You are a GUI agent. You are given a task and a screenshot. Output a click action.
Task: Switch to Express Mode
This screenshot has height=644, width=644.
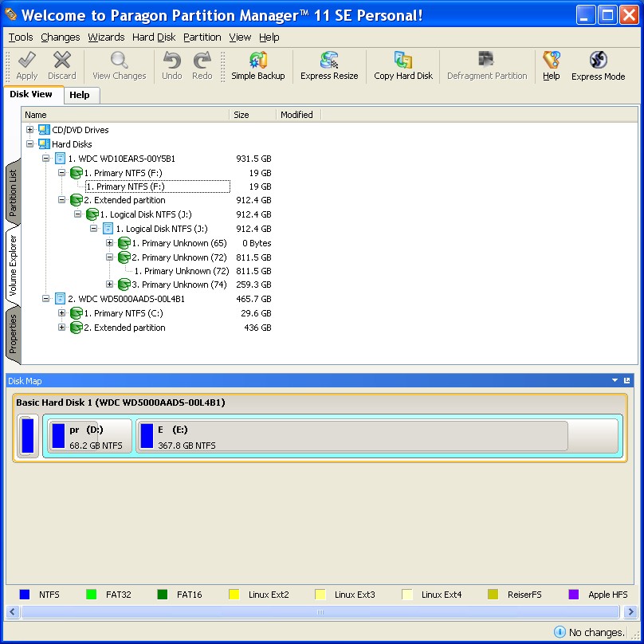pyautogui.click(x=598, y=65)
